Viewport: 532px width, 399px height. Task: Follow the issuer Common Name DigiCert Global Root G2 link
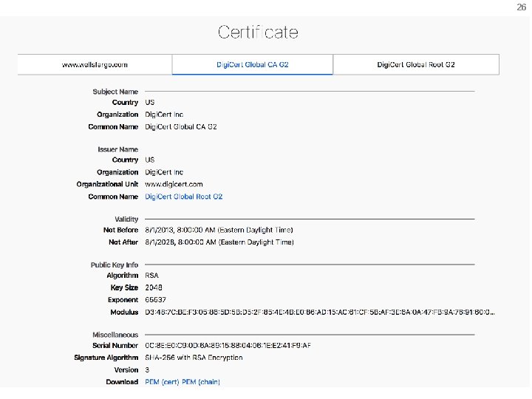183,197
